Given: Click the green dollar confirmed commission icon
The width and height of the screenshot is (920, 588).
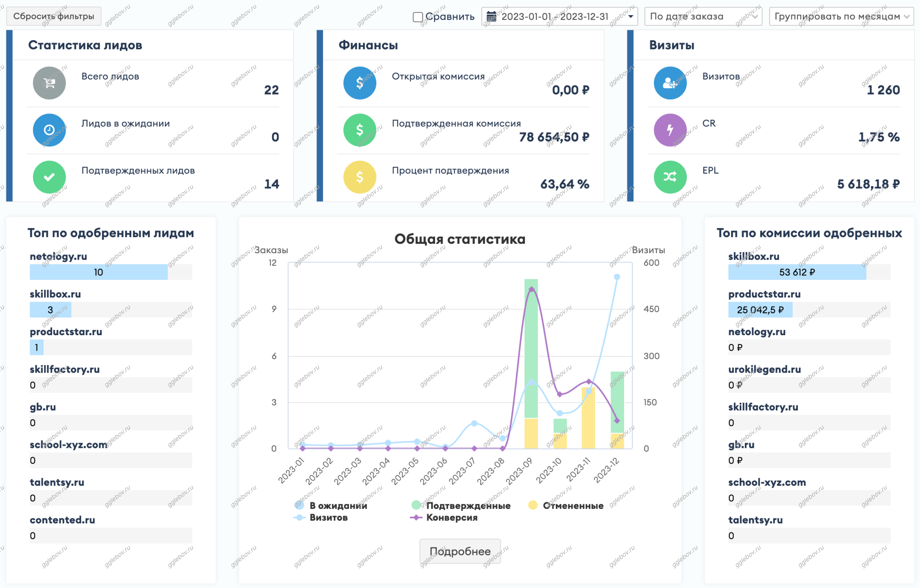Looking at the screenshot, I should (359, 130).
